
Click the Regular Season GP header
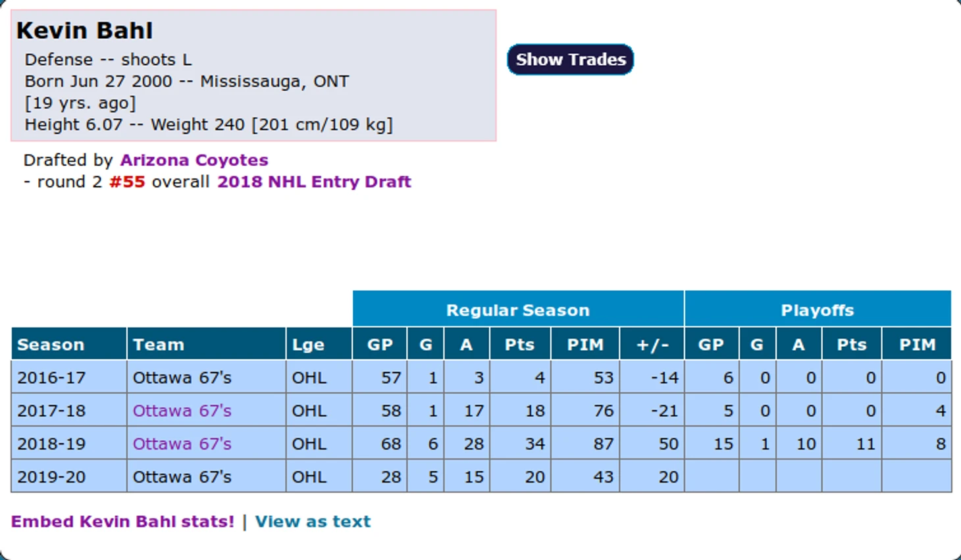click(379, 344)
